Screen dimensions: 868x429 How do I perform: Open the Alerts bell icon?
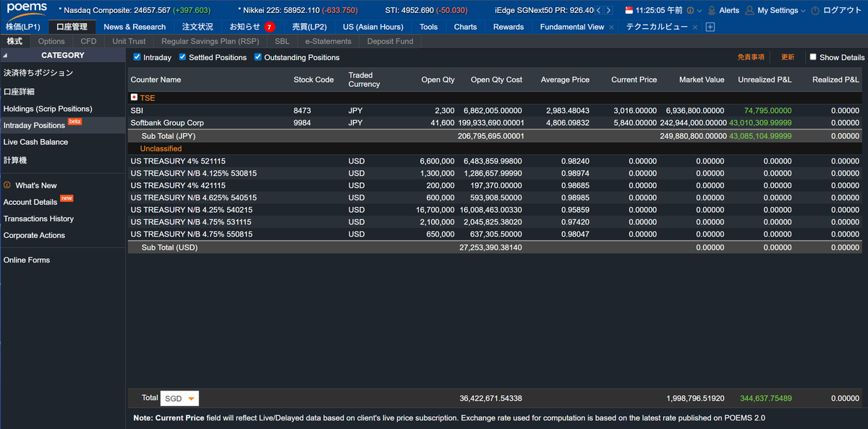point(712,10)
